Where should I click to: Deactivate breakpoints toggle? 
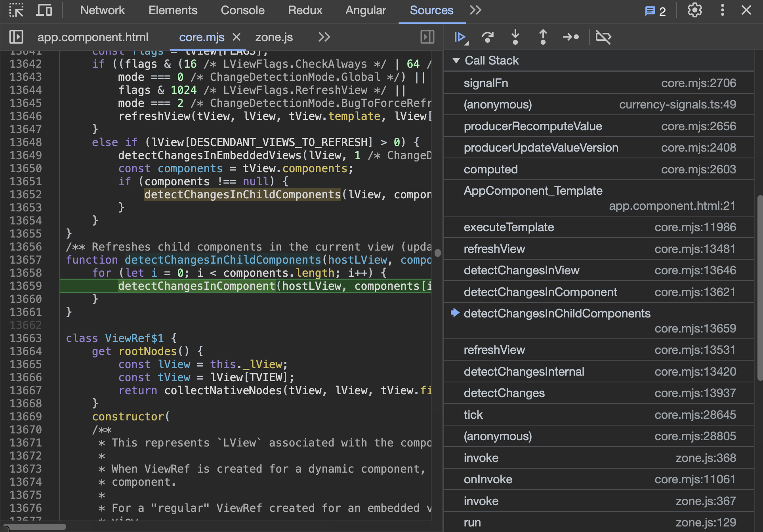point(603,37)
